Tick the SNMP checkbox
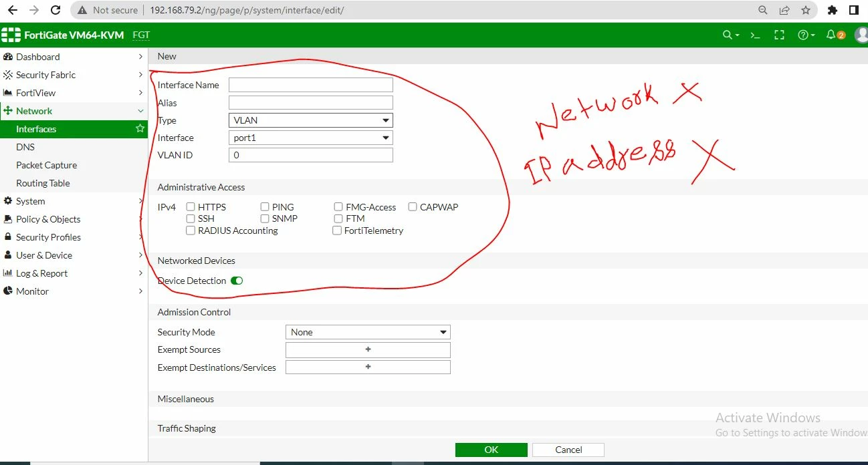Screen dimensions: 868x465 (265, 218)
